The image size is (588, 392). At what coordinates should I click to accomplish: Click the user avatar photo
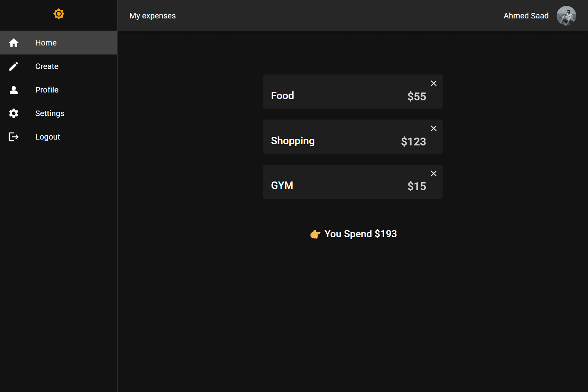566,16
